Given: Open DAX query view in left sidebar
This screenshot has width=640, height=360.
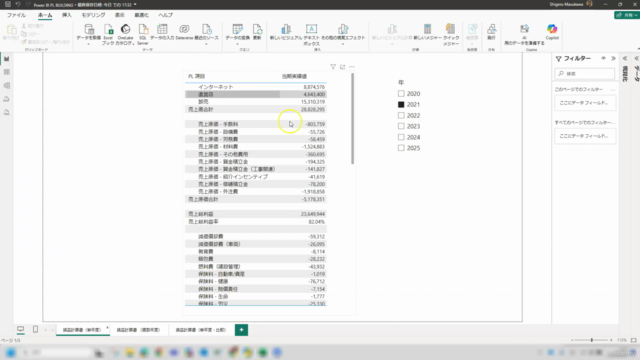Looking at the screenshot, I should click(7, 99).
